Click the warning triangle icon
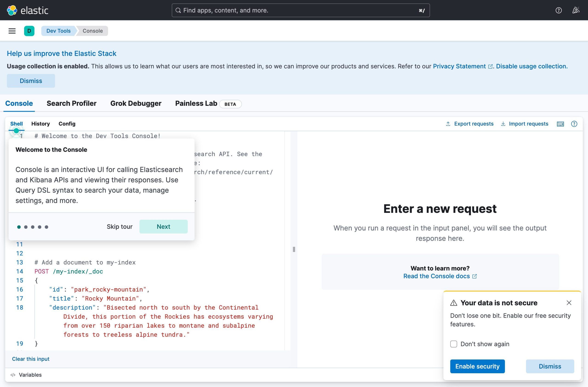 click(x=454, y=303)
